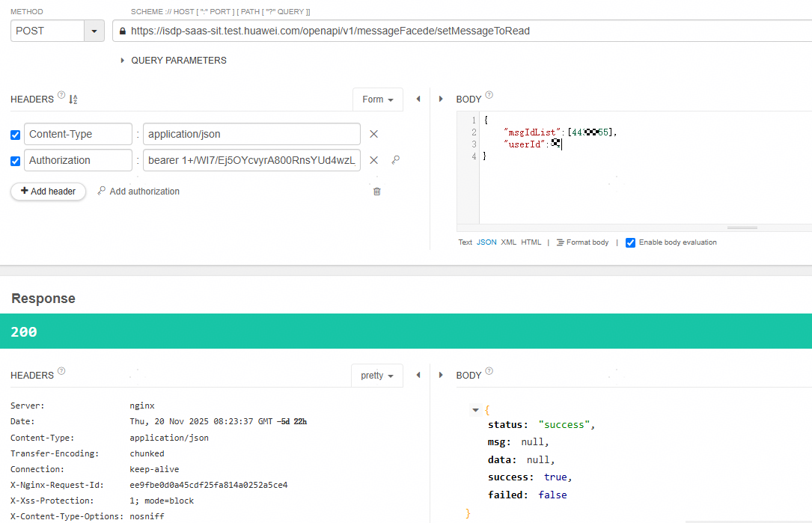Screen dimensions: 812x523
Task: Select the Transfer-Encoding chunked value
Action: coord(147,453)
